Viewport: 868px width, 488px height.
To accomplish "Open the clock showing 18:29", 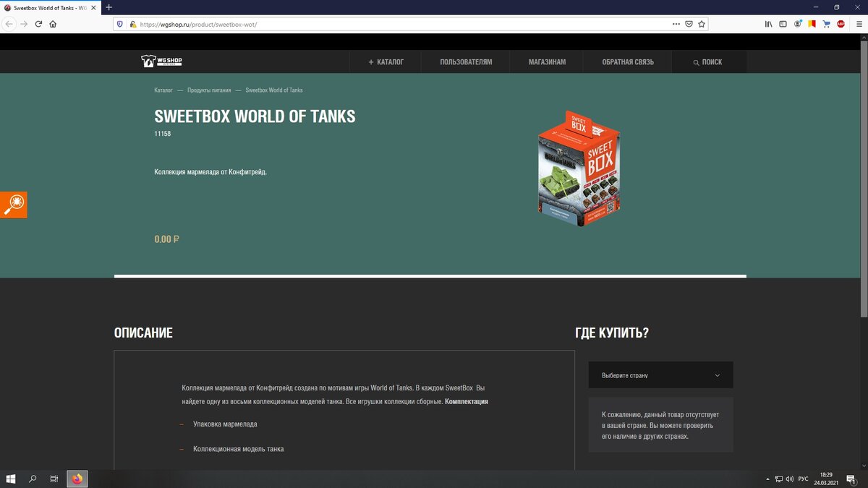I will (825, 479).
